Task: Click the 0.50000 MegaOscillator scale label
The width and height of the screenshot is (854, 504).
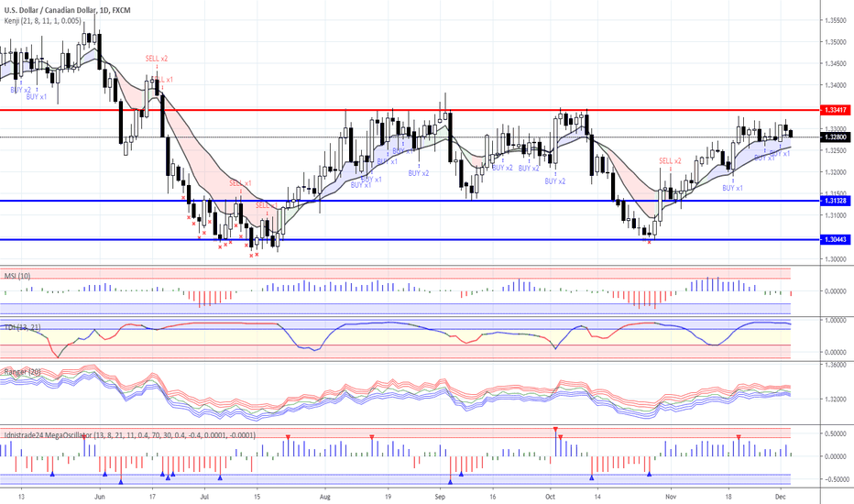Action: click(834, 433)
